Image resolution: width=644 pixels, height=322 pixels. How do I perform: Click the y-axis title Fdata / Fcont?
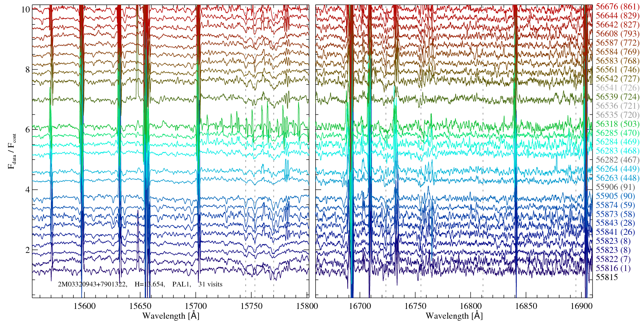click(12, 151)
